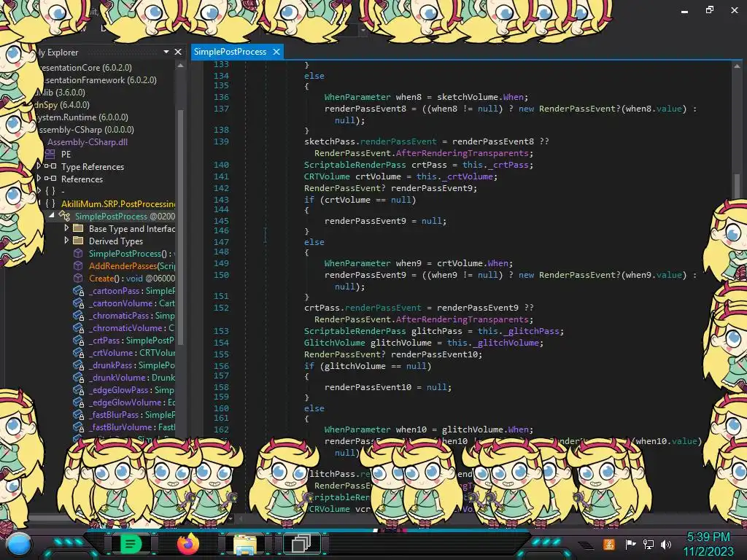
Task: Click the _fastBlurPass field icon
Action: point(78,414)
